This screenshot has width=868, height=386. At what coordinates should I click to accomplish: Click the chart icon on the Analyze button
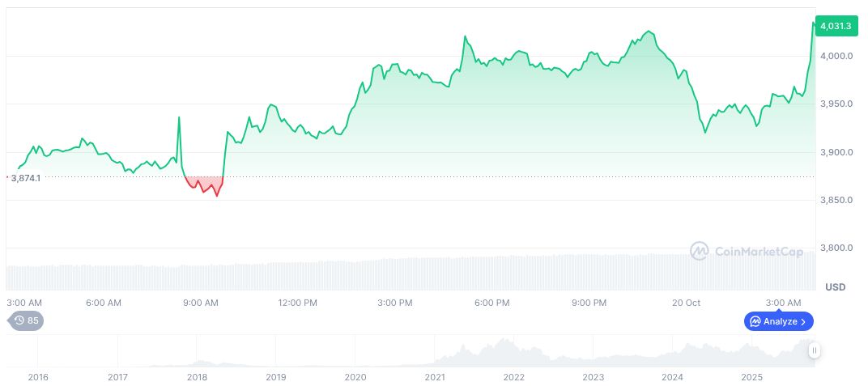click(x=754, y=321)
